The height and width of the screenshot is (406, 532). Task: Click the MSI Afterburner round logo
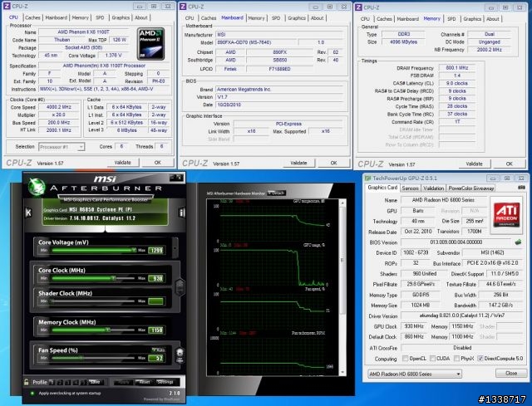[37, 186]
